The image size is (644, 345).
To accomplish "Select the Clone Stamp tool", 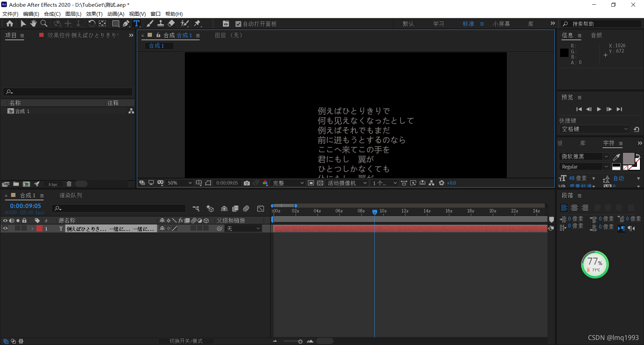I will [x=161, y=23].
